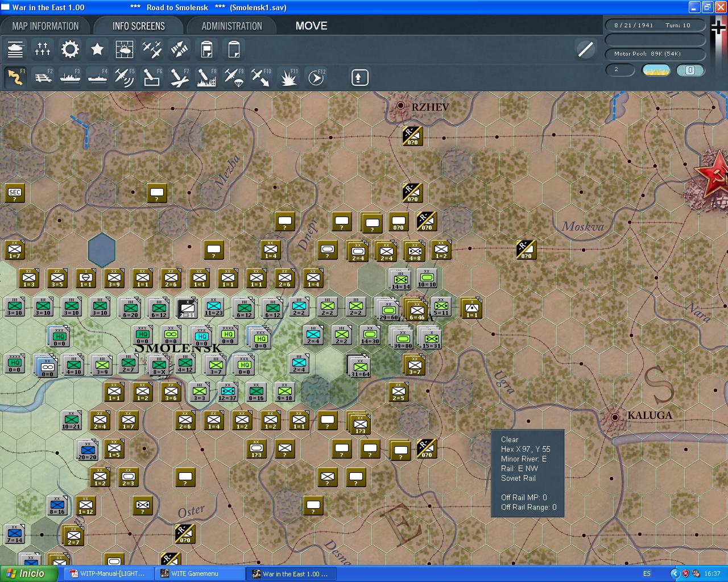Click the KALUGA city on the map
Image resolution: width=728 pixels, height=582 pixels.
pos(615,417)
